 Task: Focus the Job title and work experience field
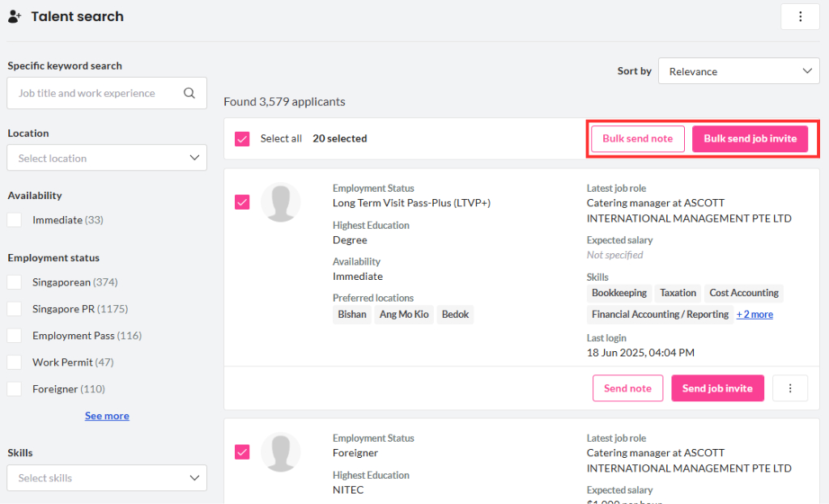(x=107, y=94)
